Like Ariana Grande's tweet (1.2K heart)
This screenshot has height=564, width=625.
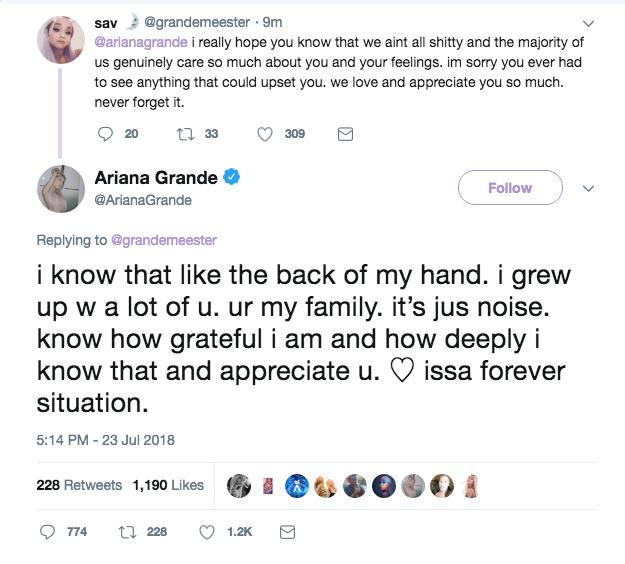pos(207,532)
